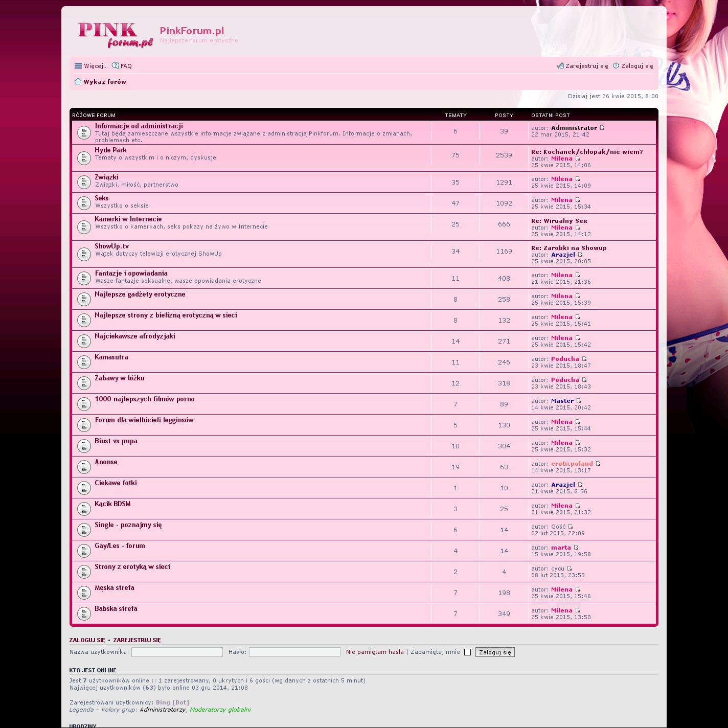Viewport: 728px width, 728px height.
Task: Focus the Hasło password field
Action: (294, 652)
